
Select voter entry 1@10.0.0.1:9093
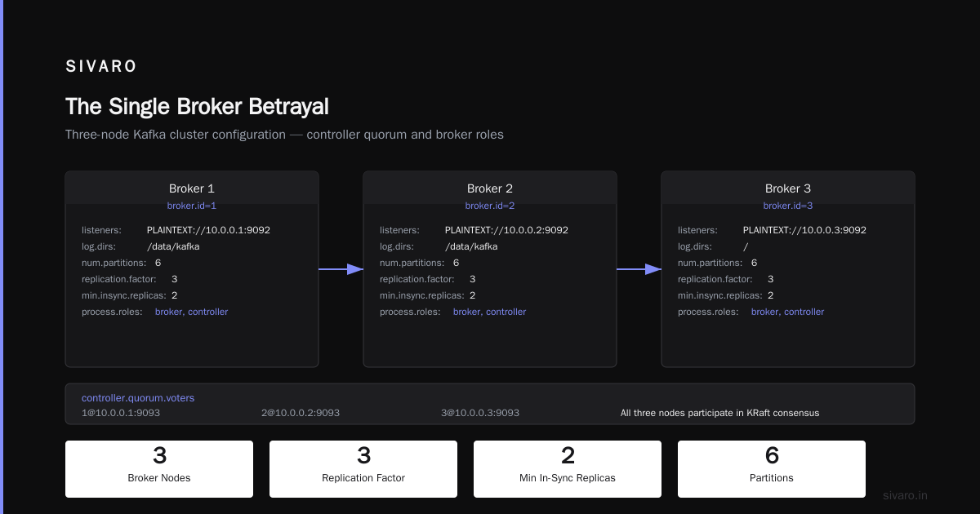(121, 413)
